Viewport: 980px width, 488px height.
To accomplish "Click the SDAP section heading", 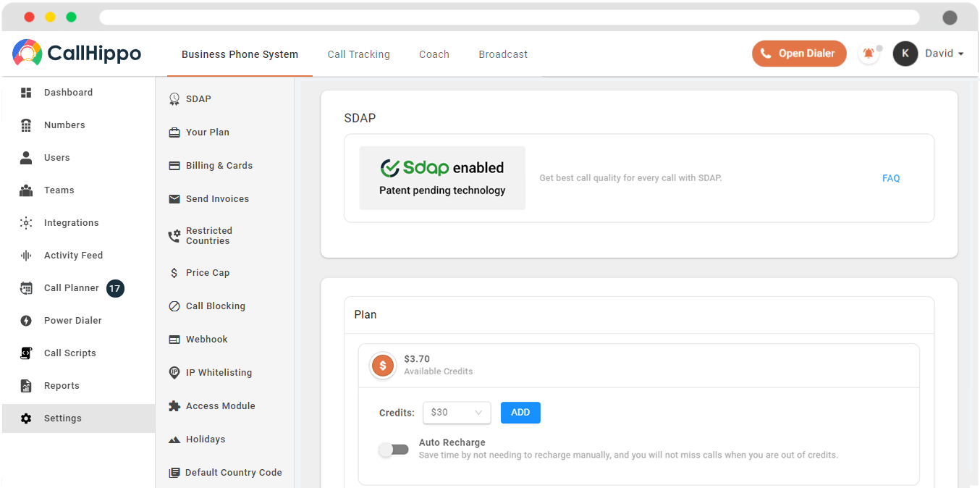I will 360,118.
